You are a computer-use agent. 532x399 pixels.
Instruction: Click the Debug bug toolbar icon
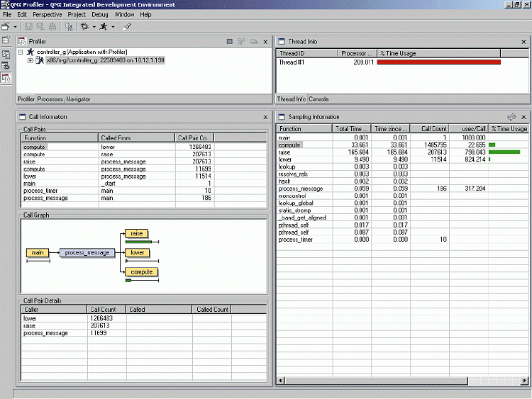pyautogui.click(x=84, y=26)
